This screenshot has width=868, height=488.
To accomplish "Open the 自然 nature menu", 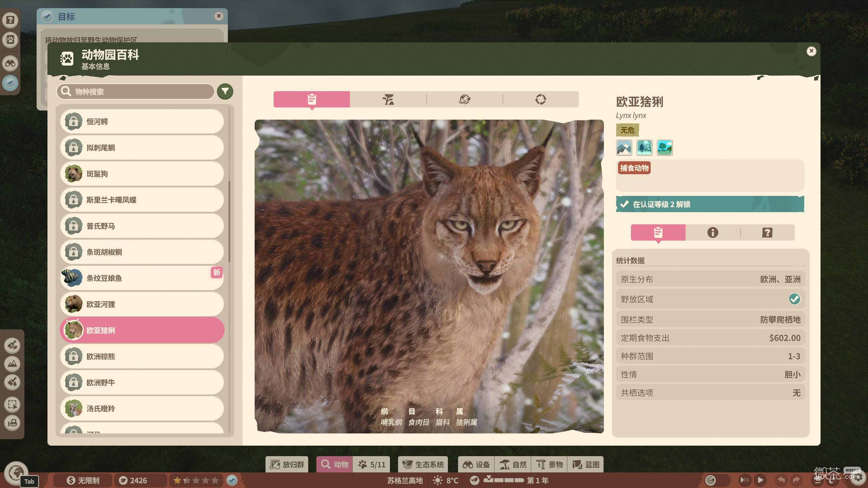I will click(x=513, y=464).
